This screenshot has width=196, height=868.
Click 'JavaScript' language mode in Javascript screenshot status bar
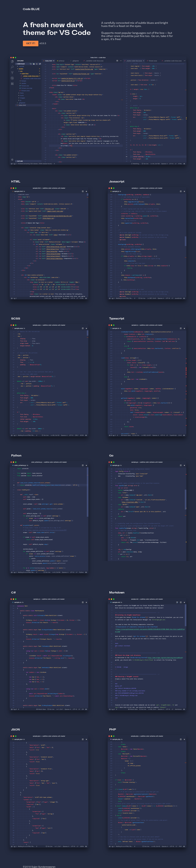point(178,298)
